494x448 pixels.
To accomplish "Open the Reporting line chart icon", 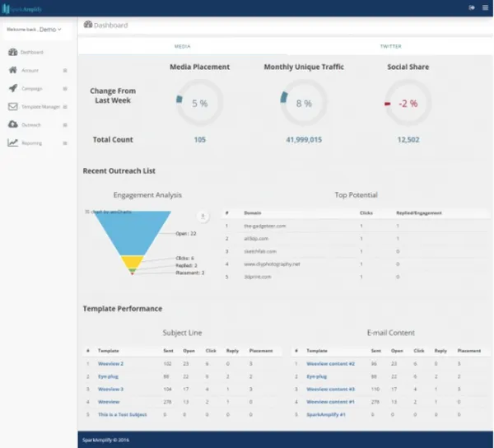I will point(13,142).
